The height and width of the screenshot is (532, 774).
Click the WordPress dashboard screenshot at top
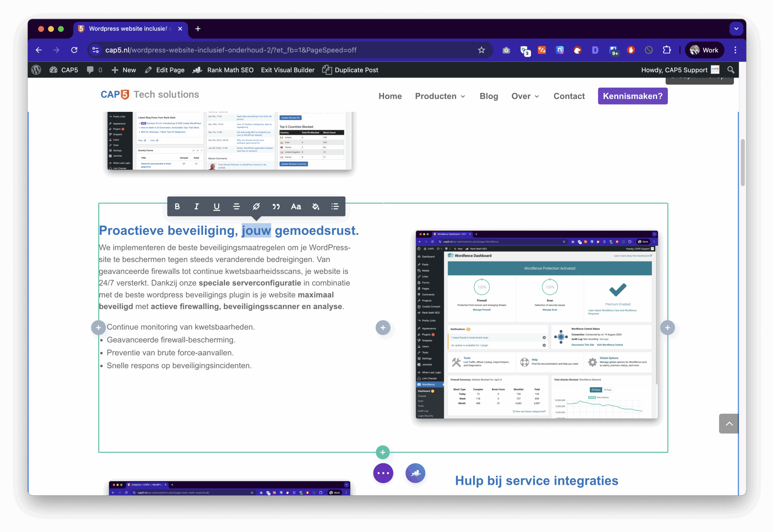pyautogui.click(x=229, y=141)
